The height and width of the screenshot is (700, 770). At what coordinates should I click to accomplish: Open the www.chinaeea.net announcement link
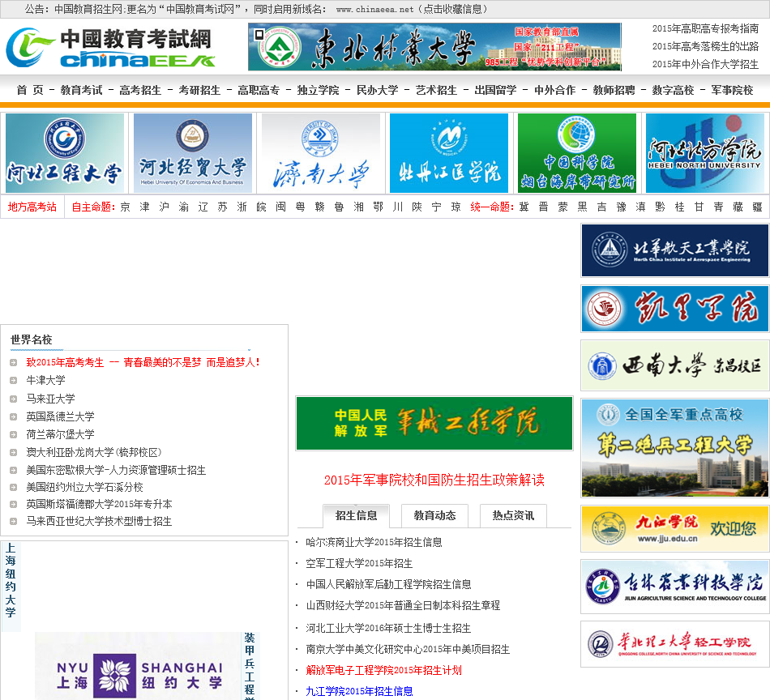pyautogui.click(x=375, y=10)
